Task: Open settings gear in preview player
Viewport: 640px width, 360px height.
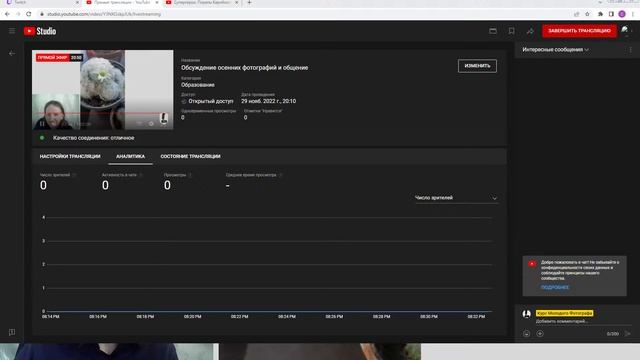Action: (151, 123)
